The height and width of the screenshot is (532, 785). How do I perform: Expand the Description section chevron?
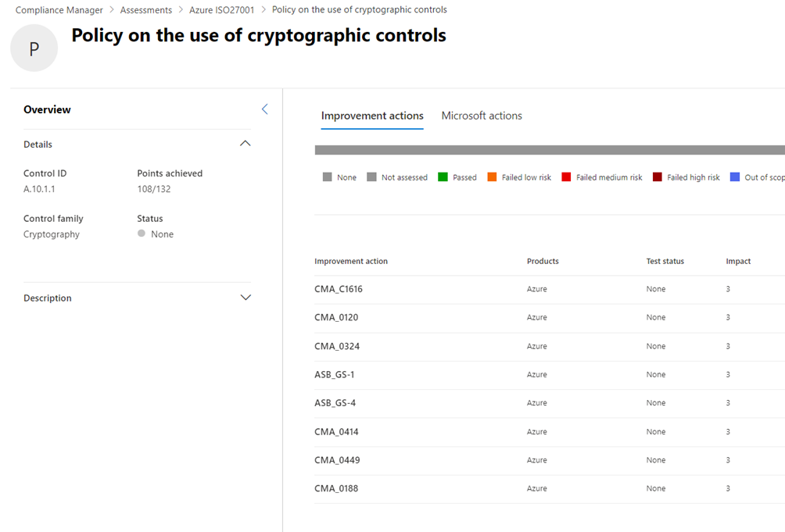tap(245, 298)
